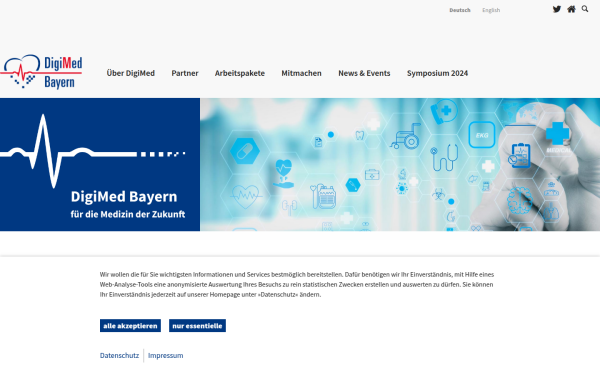Image resolution: width=600 pixels, height=375 pixels.
Task: Click the alle akzeptieren button
Action: tap(130, 326)
